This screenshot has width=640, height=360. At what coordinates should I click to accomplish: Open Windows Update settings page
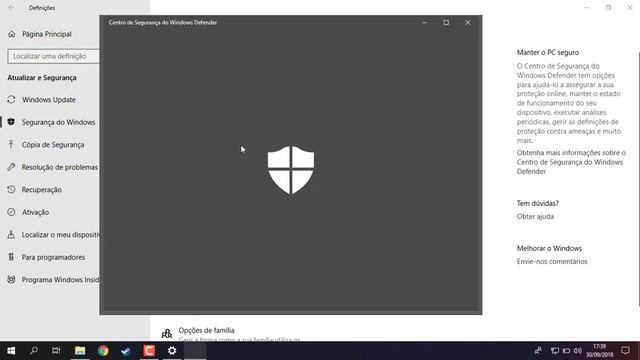point(49,100)
